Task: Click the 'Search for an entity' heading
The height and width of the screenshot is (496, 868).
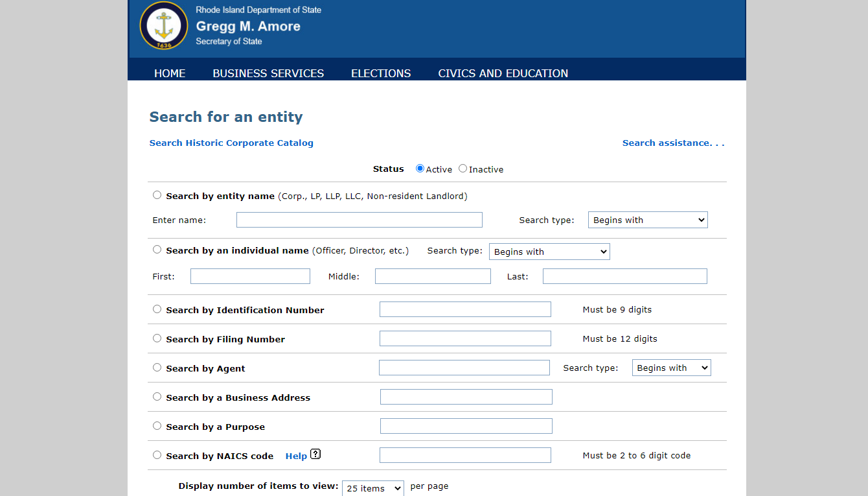Action: (x=226, y=117)
